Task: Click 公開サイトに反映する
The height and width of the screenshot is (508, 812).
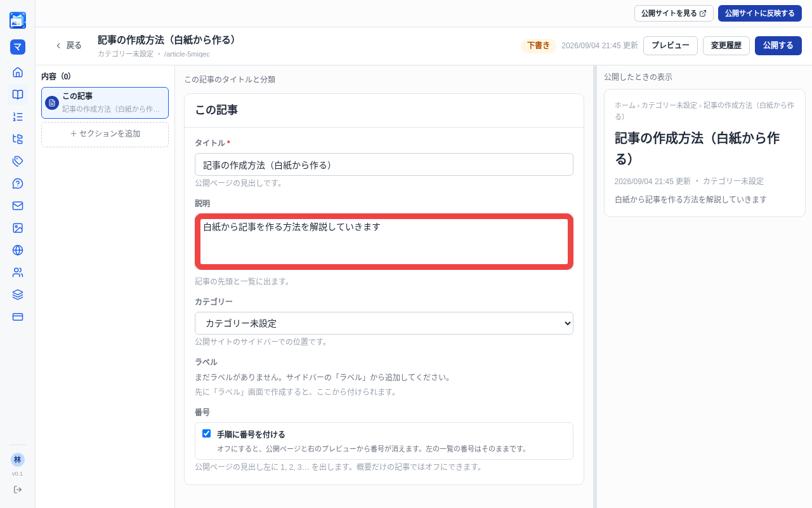Action: (760, 13)
